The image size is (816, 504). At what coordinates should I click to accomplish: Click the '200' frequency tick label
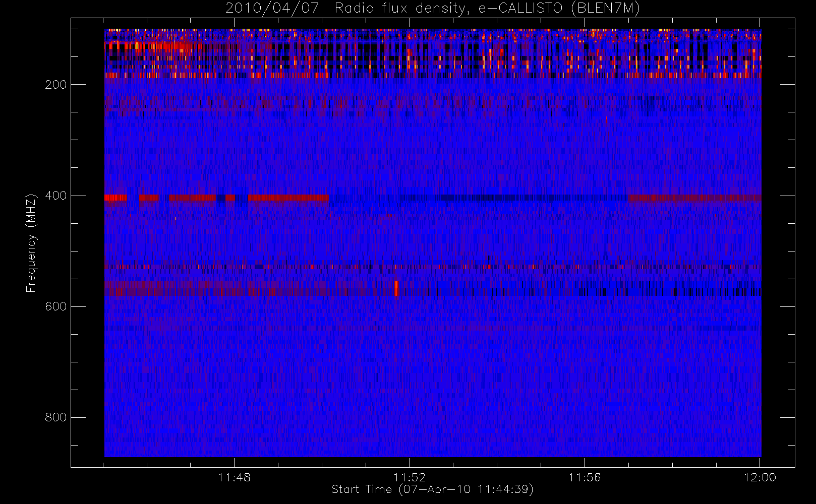[x=56, y=85]
